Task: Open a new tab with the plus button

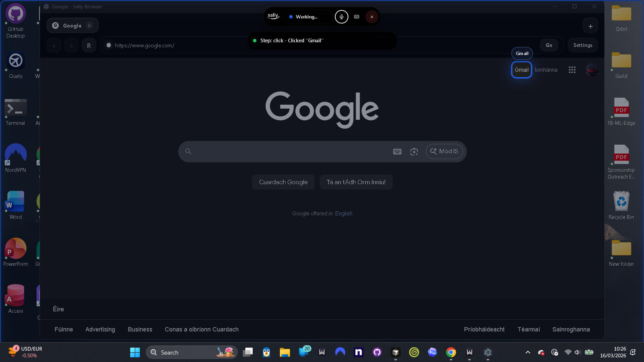Action: (x=591, y=26)
